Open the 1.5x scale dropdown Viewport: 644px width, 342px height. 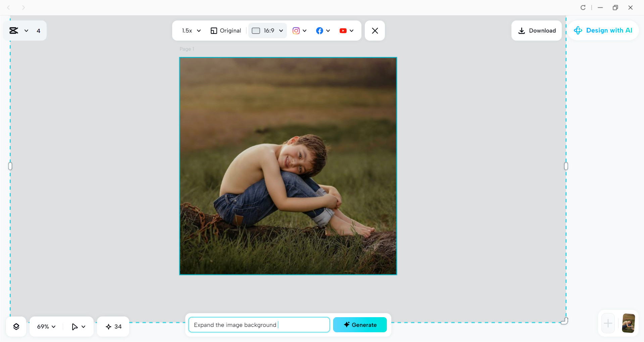point(191,31)
